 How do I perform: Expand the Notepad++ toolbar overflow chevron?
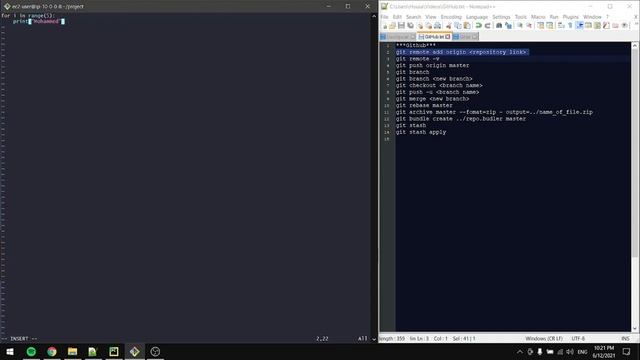tap(636, 24)
